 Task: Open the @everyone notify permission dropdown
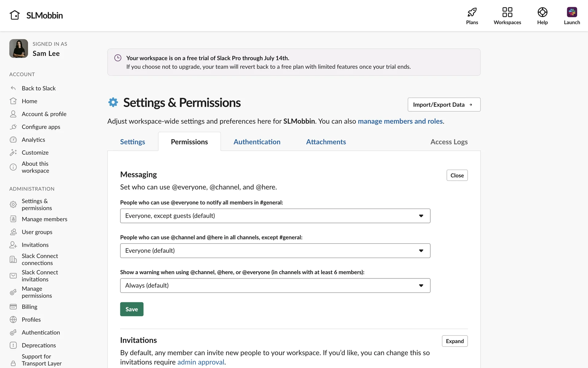(x=275, y=216)
